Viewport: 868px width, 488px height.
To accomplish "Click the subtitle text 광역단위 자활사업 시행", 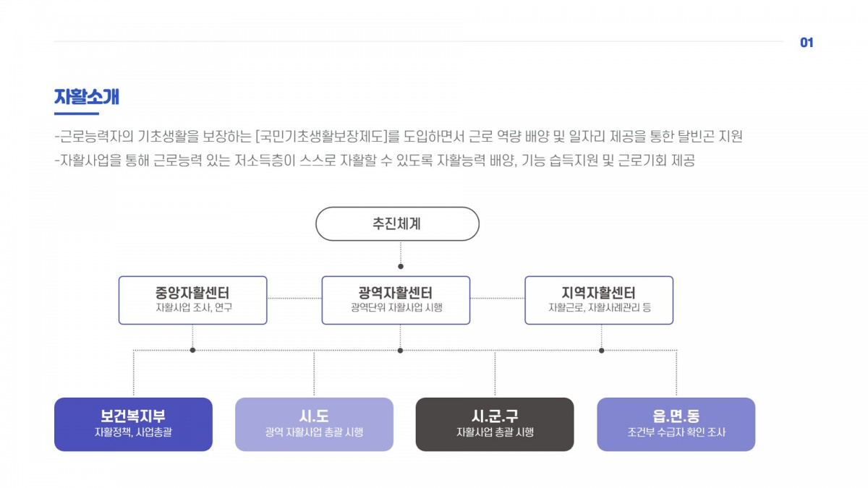I will tap(396, 308).
